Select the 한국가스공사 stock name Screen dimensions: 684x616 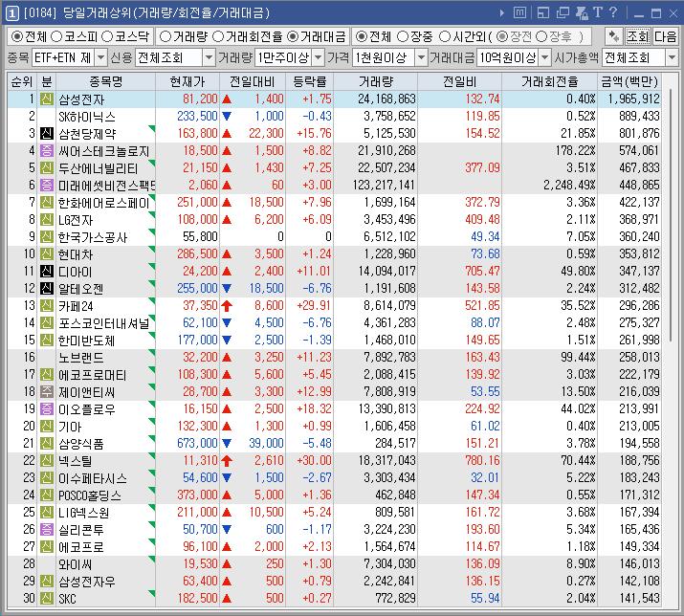(93, 237)
